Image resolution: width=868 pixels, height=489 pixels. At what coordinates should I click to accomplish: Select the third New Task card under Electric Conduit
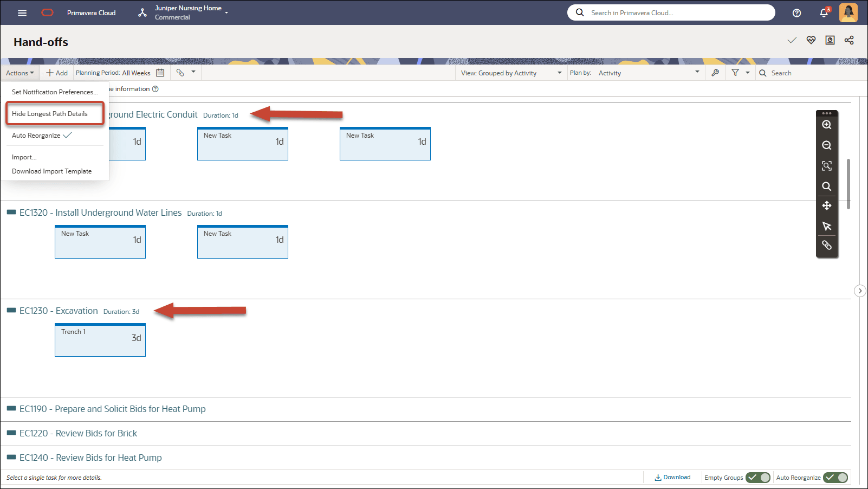(385, 144)
